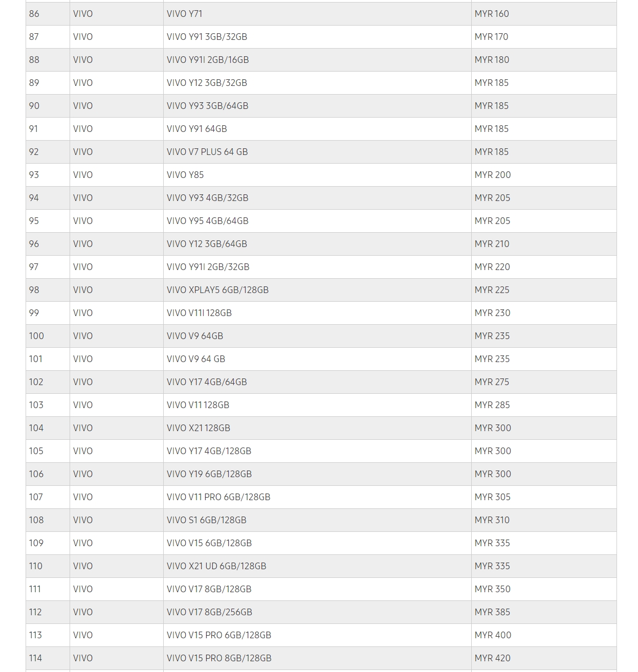Click the VIVO V7 PLUS 64 GB cell
638x672 pixels.
click(x=207, y=152)
